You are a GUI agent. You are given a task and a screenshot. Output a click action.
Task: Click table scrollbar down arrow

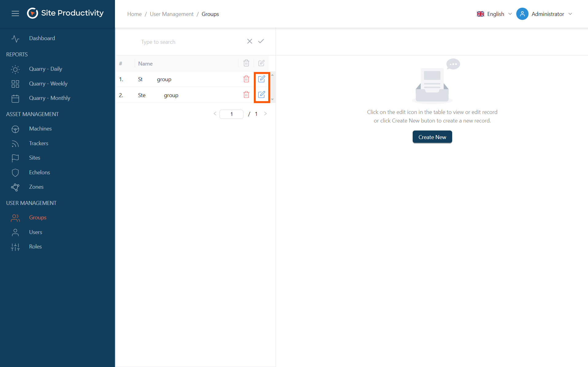pyautogui.click(x=272, y=100)
